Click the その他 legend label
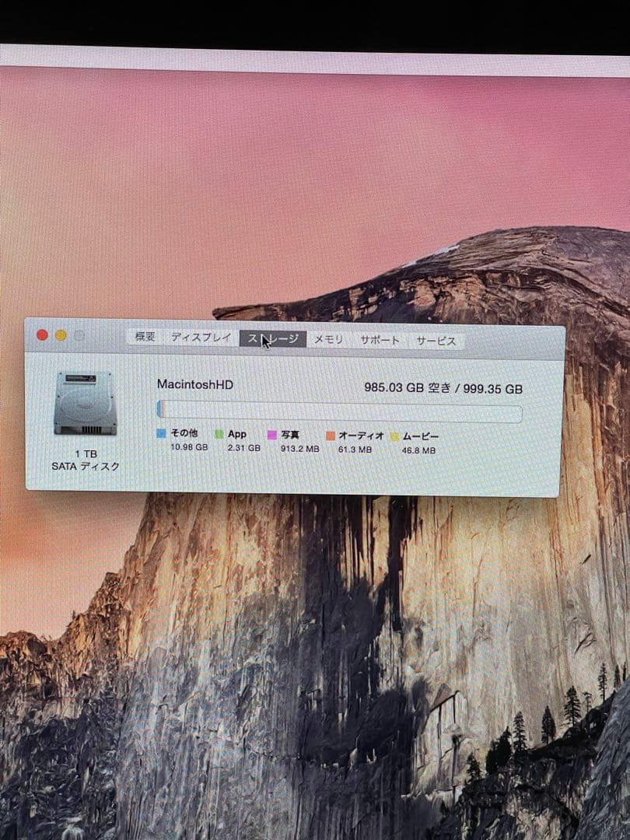630x840 pixels. (x=184, y=432)
